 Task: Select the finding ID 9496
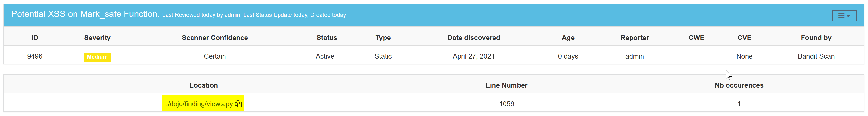[x=35, y=56]
